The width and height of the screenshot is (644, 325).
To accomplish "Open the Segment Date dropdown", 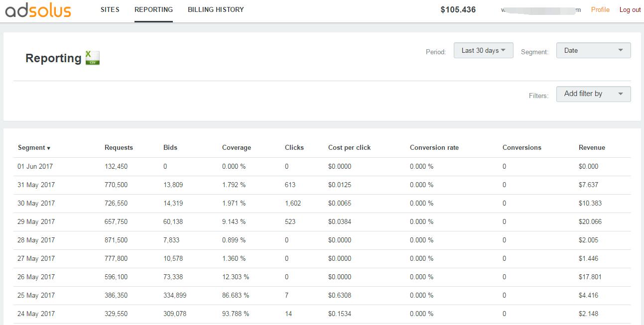I will 593,50.
